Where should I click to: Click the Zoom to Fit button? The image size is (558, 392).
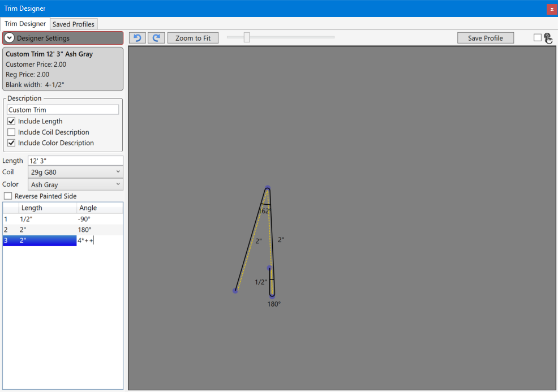[x=192, y=38]
